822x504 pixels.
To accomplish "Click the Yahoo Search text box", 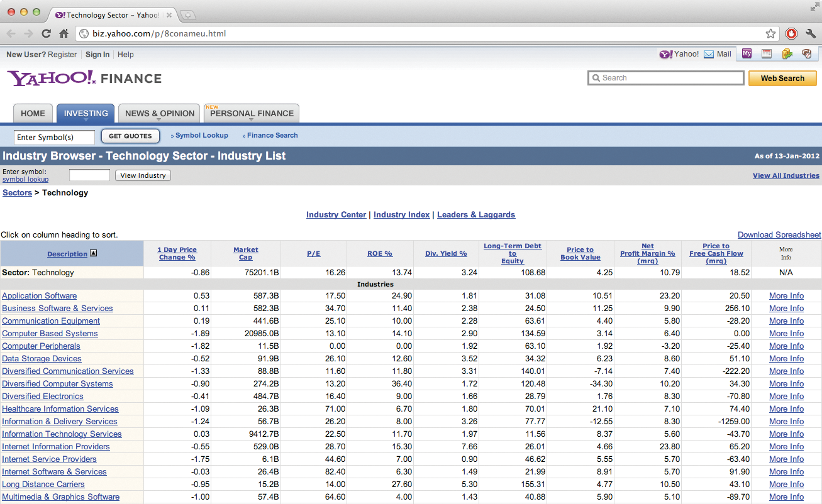I will click(x=666, y=78).
